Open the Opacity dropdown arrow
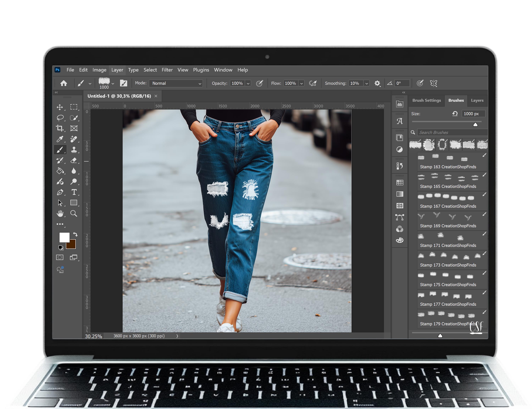532x409 pixels. coord(248,84)
